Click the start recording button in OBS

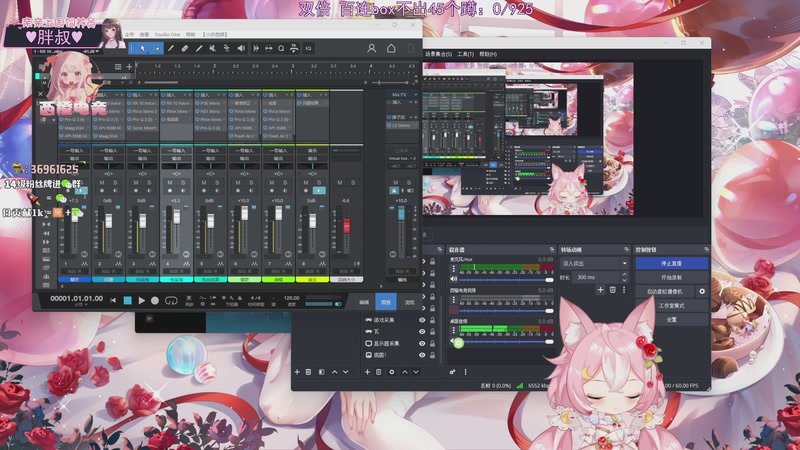click(671, 278)
